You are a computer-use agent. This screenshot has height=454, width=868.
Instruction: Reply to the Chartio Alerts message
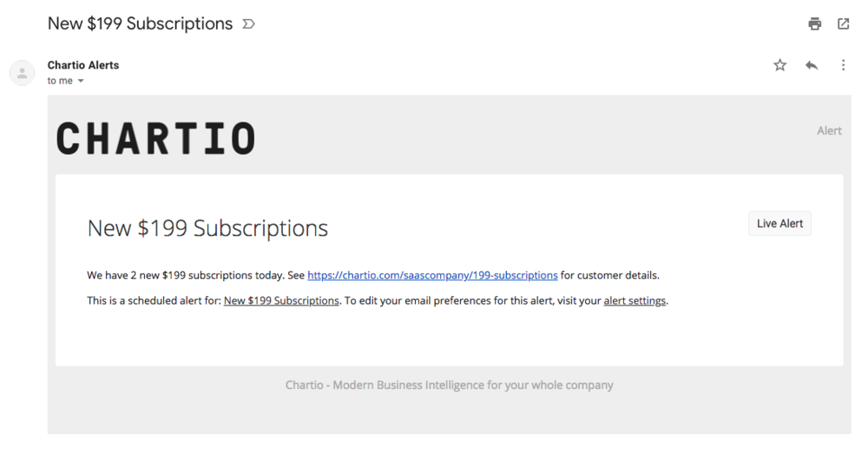812,65
